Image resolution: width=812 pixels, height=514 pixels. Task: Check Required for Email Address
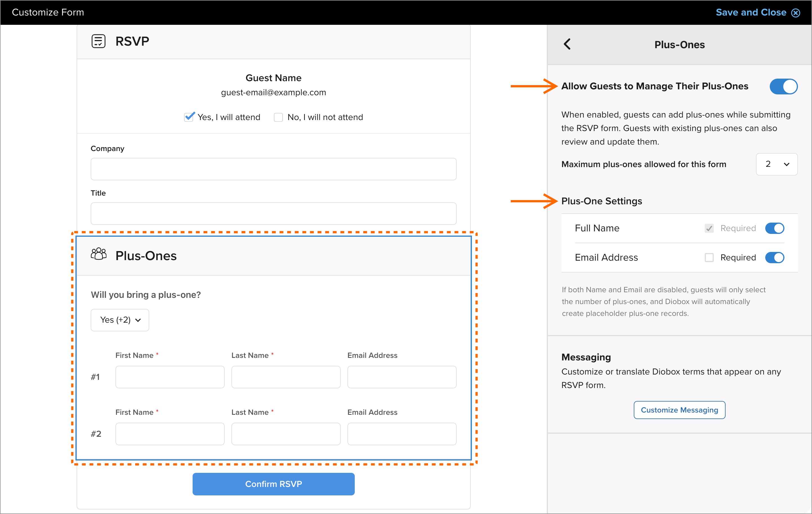709,258
